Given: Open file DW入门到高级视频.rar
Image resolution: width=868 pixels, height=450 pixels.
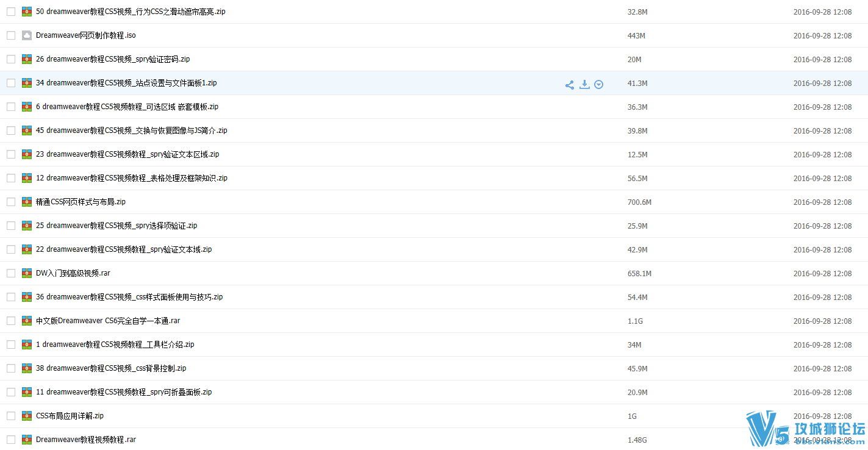Looking at the screenshot, I should pos(73,273).
